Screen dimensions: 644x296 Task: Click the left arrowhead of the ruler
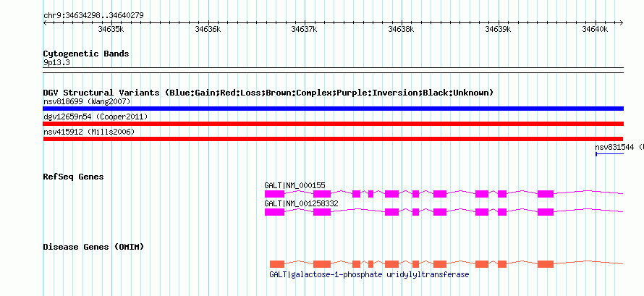[x=45, y=22]
